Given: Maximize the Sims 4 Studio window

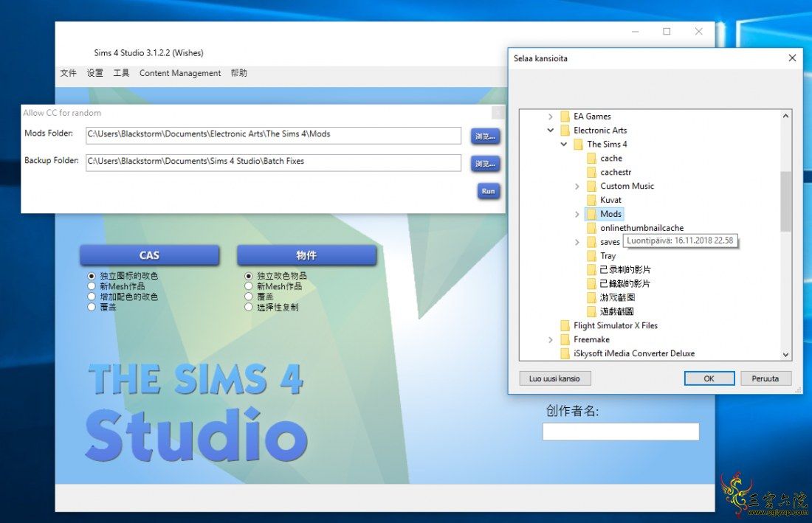Looking at the screenshot, I should pos(667,32).
